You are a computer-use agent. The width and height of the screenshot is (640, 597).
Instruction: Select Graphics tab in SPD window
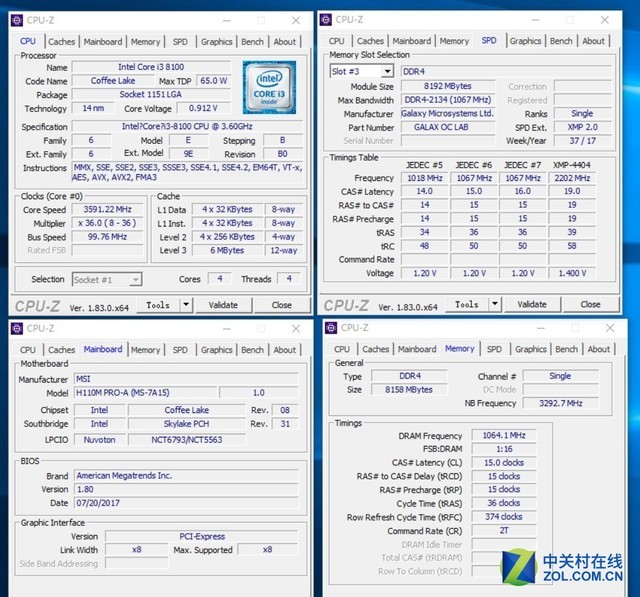pyautogui.click(x=525, y=41)
